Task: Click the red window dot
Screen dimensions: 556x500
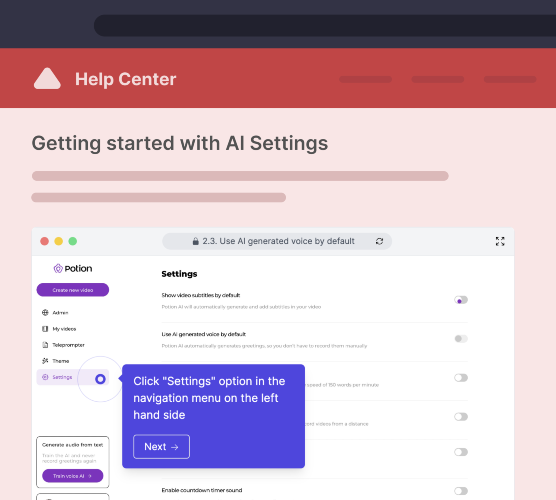Action: tap(44, 241)
